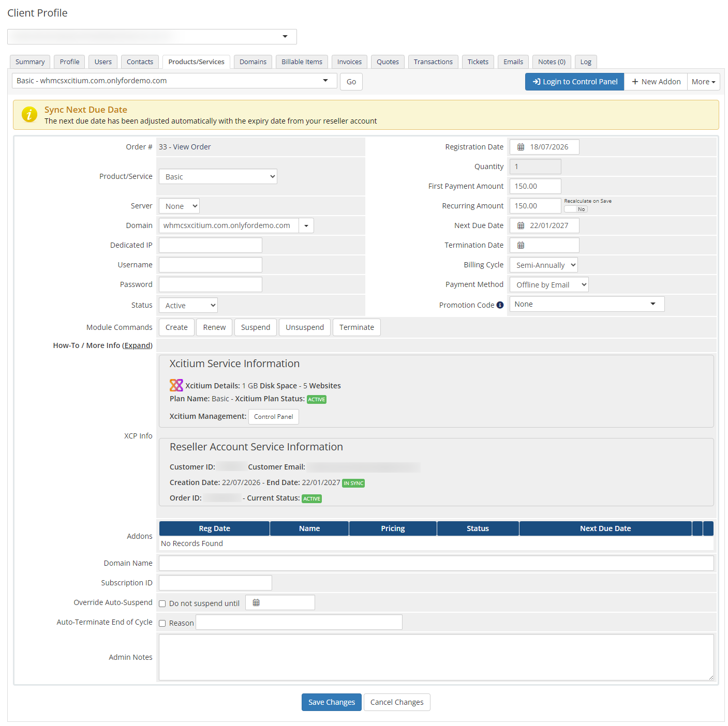Click the Go button
The height and width of the screenshot is (726, 728).
[x=351, y=82]
